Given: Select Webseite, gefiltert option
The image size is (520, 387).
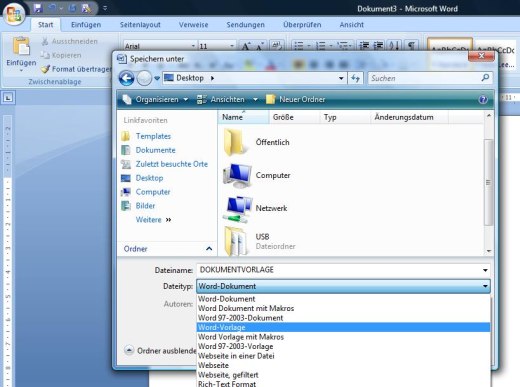Looking at the screenshot, I should pyautogui.click(x=343, y=375).
